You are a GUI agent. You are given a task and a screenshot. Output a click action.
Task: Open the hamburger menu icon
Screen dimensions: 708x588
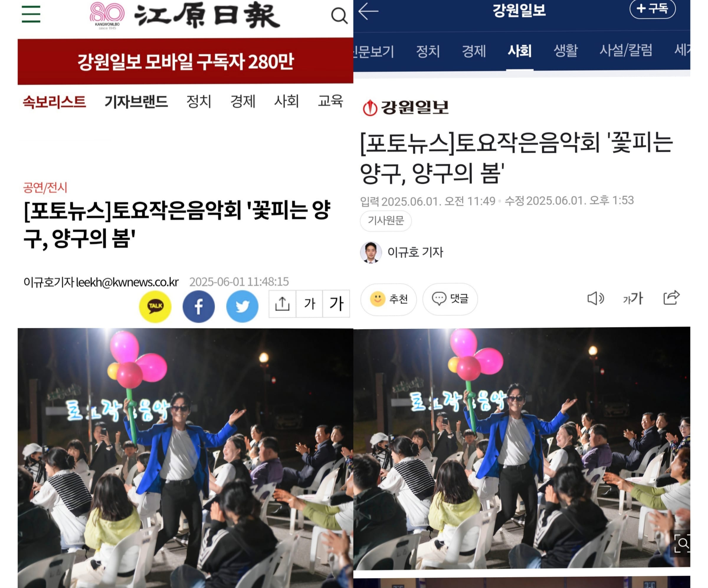31,14
